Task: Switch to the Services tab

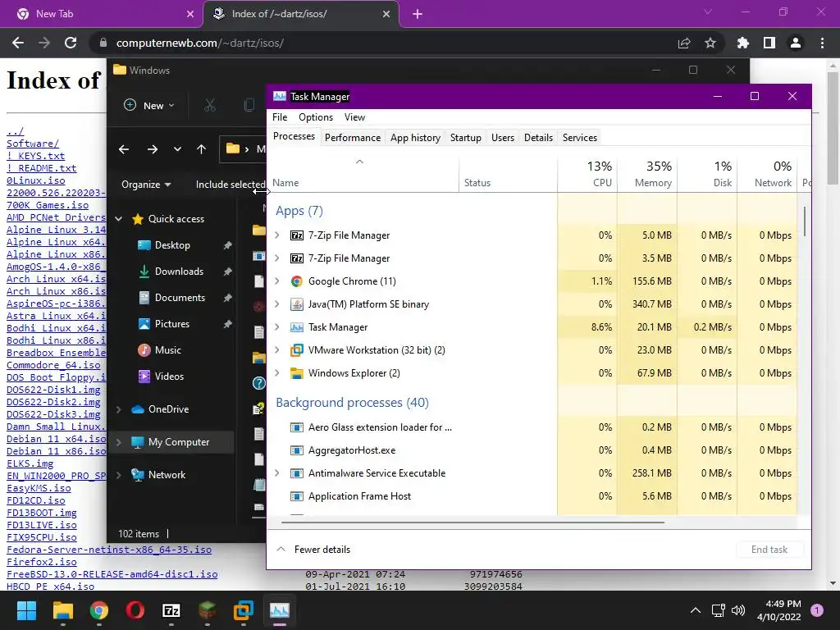Action: [580, 138]
